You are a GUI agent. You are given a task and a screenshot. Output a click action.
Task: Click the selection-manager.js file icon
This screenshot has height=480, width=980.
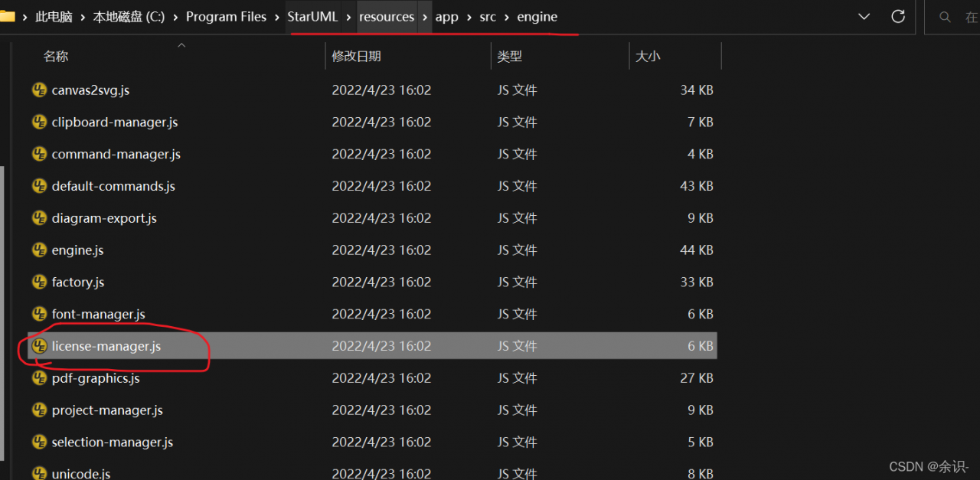coord(40,442)
